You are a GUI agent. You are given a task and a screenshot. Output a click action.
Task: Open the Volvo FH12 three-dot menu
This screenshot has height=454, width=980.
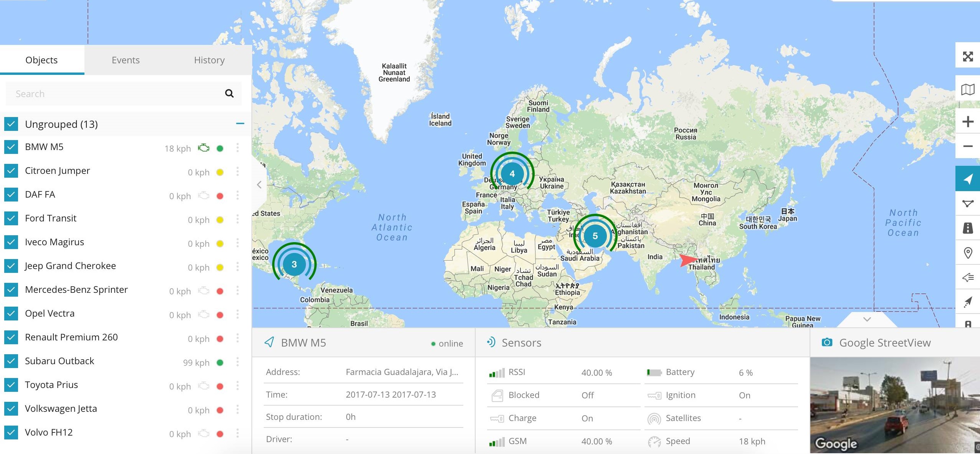238,433
